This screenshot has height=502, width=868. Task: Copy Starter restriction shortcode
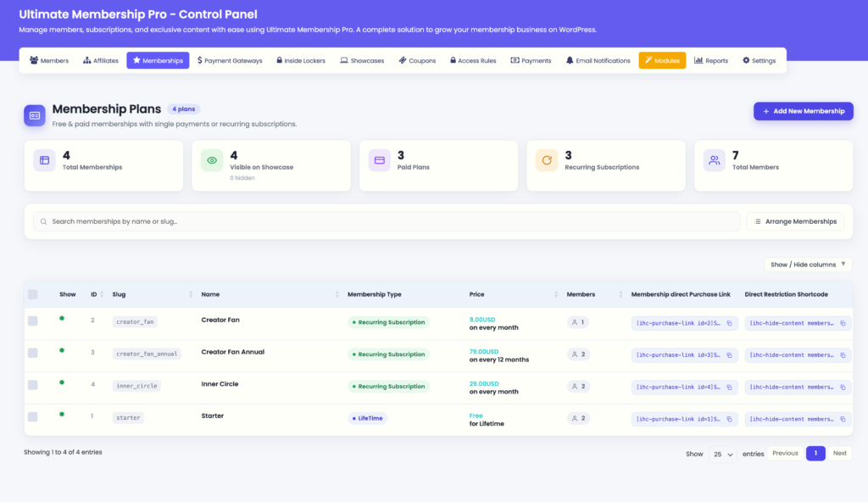pos(843,420)
